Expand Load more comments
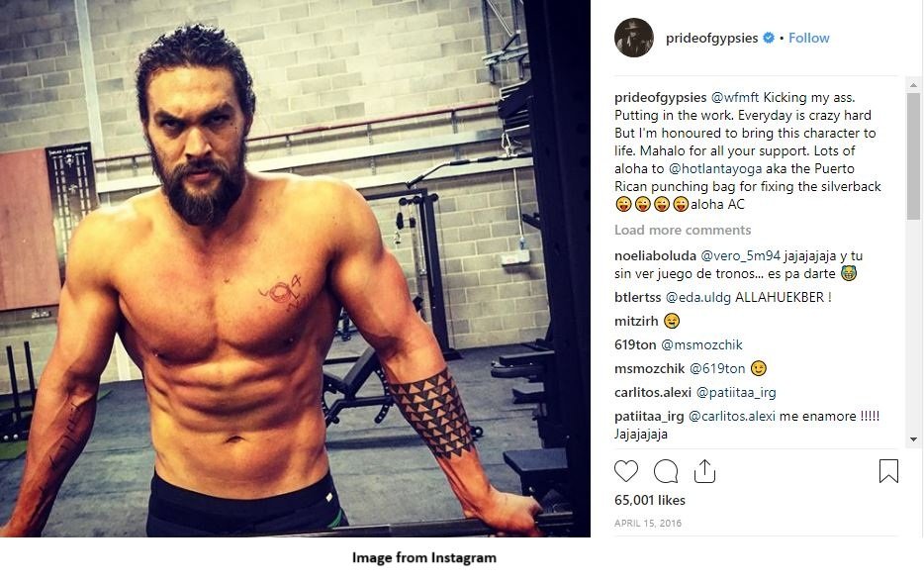The image size is (924, 583). click(x=682, y=230)
